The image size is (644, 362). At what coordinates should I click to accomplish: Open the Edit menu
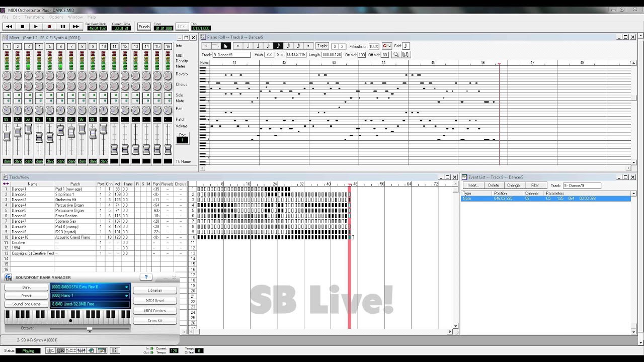pyautogui.click(x=17, y=17)
